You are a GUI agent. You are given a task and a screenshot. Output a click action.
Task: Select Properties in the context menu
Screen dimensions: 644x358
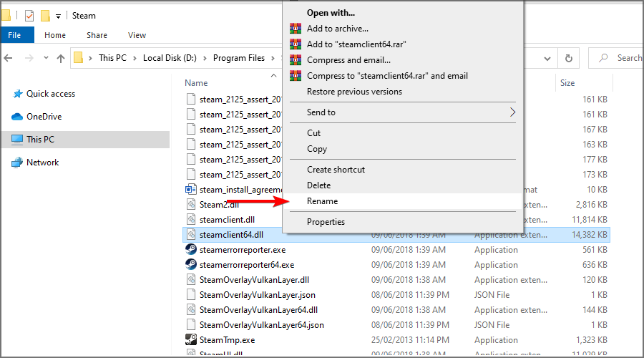pos(326,222)
